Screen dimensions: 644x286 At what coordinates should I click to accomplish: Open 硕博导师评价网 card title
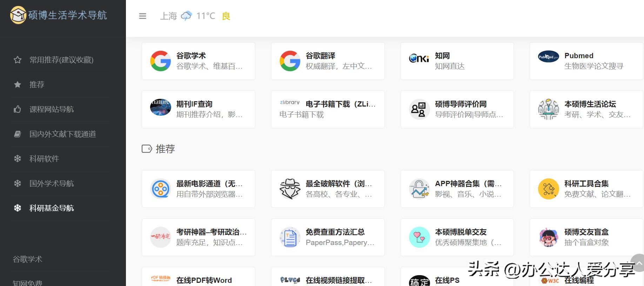(461, 104)
